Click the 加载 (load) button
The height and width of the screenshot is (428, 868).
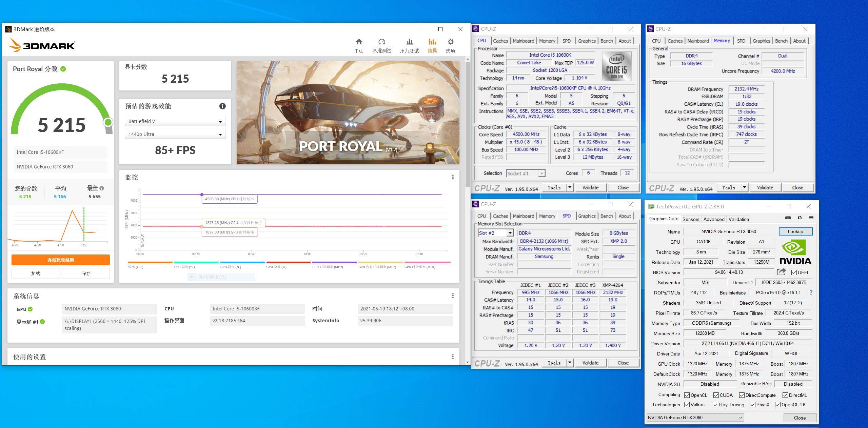click(x=36, y=273)
